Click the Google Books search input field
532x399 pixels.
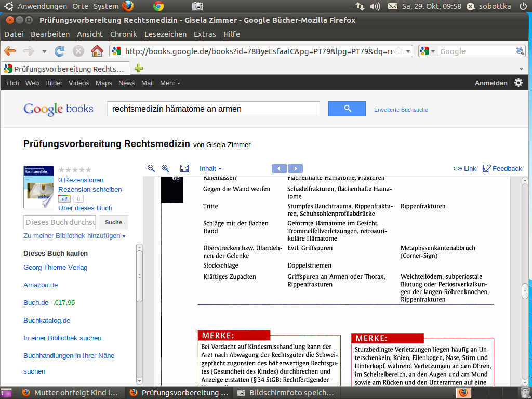point(214,109)
